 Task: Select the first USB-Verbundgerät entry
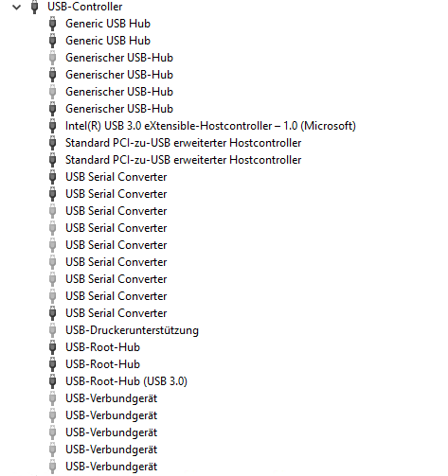pyautogui.click(x=112, y=398)
